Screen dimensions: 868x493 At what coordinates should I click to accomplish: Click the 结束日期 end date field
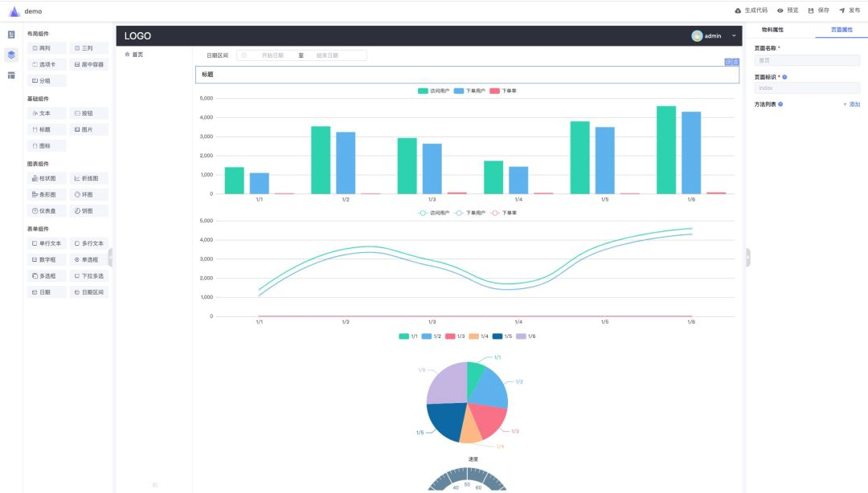click(327, 55)
